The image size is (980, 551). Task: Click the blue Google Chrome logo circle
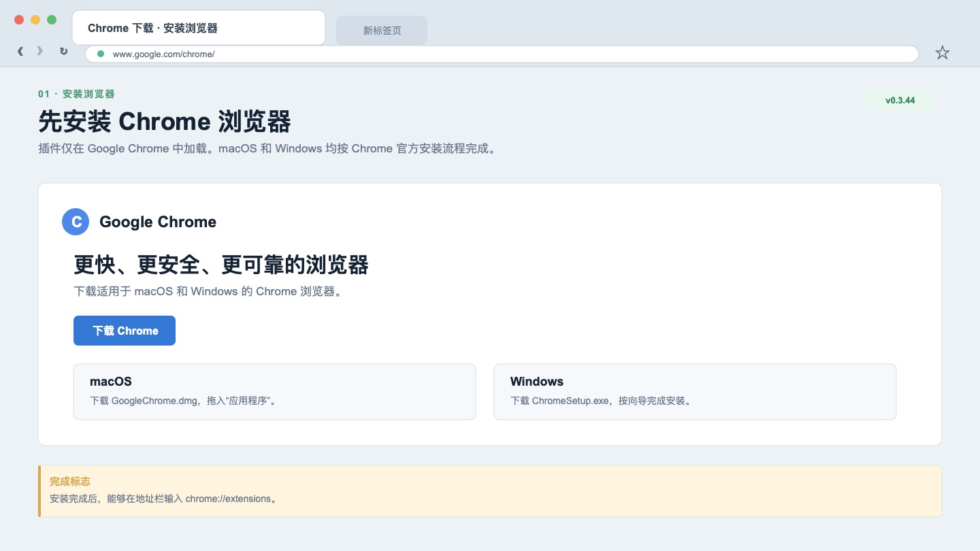[x=76, y=222]
